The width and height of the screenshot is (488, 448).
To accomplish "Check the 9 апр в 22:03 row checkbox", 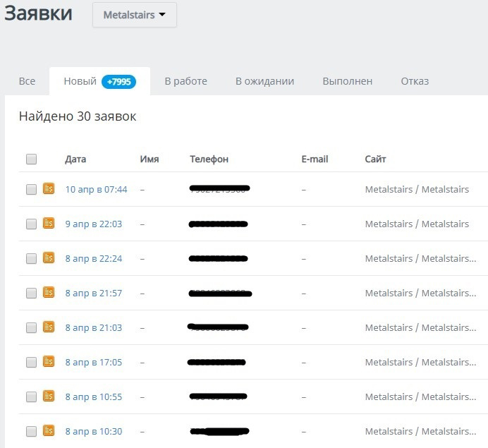I will [32, 224].
